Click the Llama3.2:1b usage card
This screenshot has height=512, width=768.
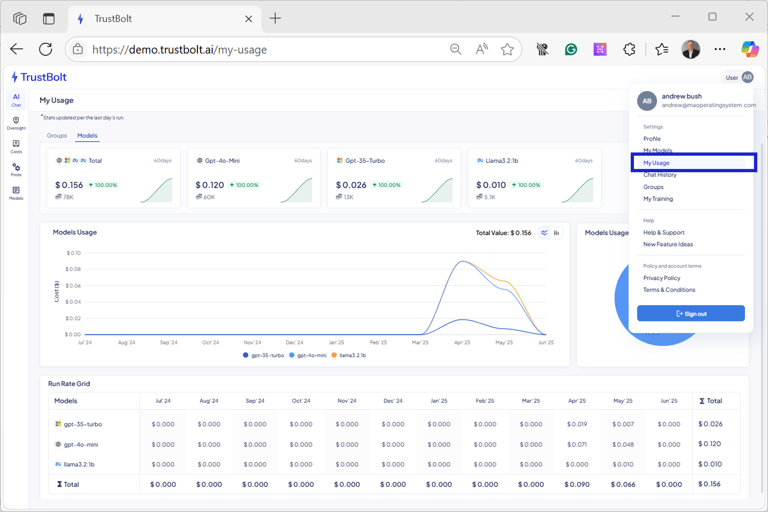pyautogui.click(x=534, y=178)
